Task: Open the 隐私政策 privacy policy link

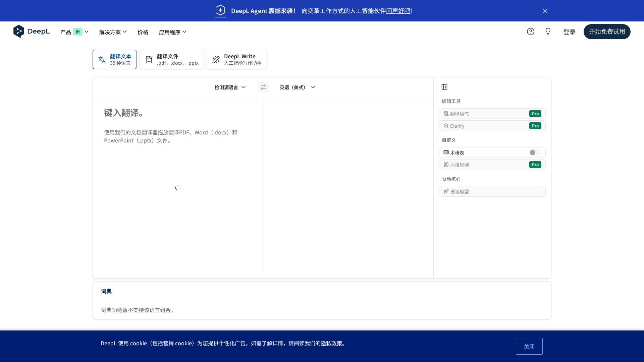Action: pyautogui.click(x=331, y=343)
